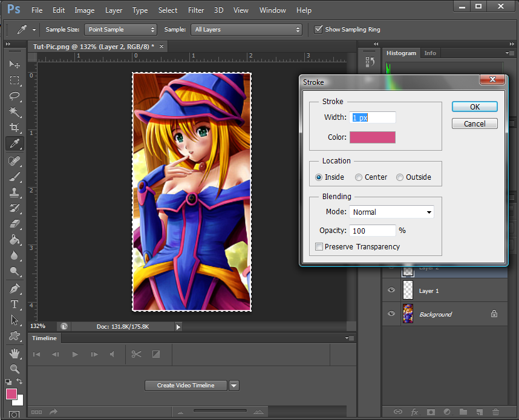Open the Layer menu
Image resolution: width=519 pixels, height=420 pixels.
pyautogui.click(x=114, y=10)
